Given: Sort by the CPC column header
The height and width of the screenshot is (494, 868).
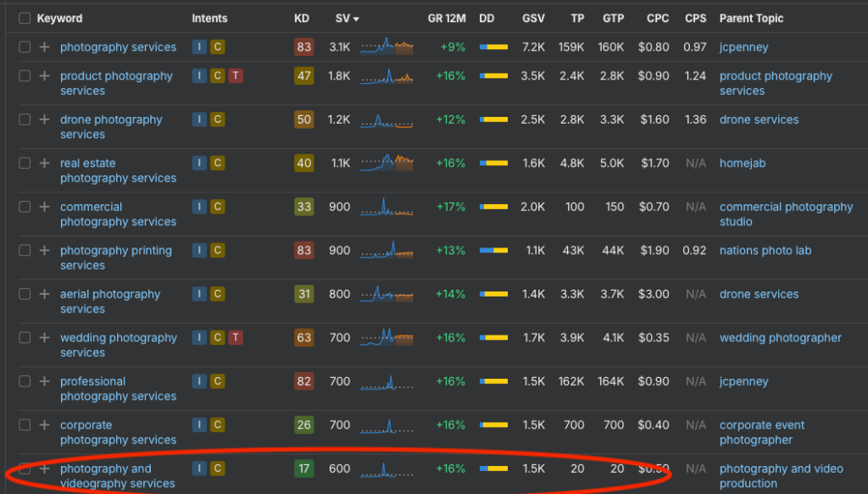Looking at the screenshot, I should click(658, 19).
